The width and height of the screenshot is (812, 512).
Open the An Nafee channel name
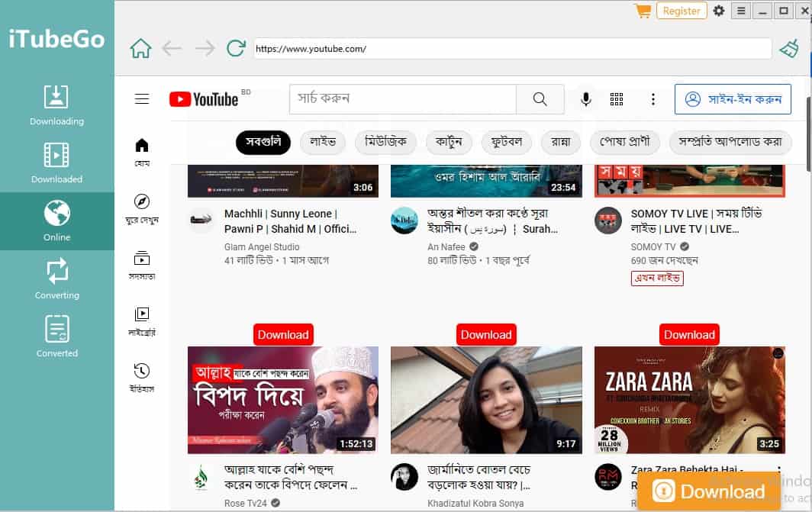[446, 247]
